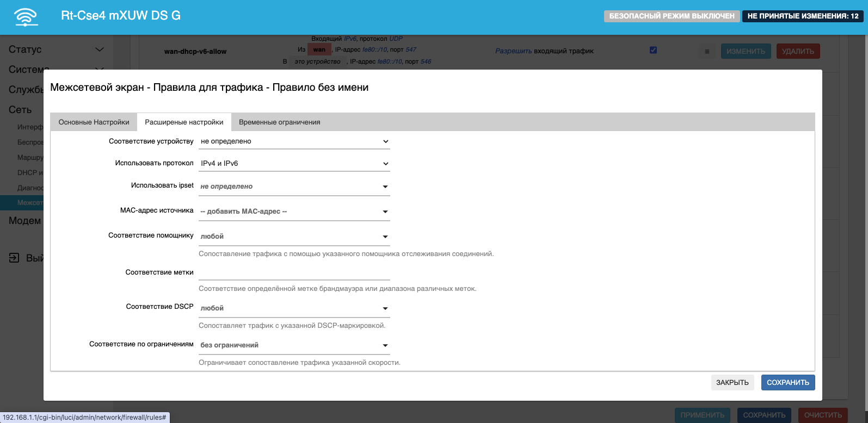Screen dimensions: 868x423
Task: Open the 'Использовать протокол' dropdown
Action: pyautogui.click(x=294, y=164)
